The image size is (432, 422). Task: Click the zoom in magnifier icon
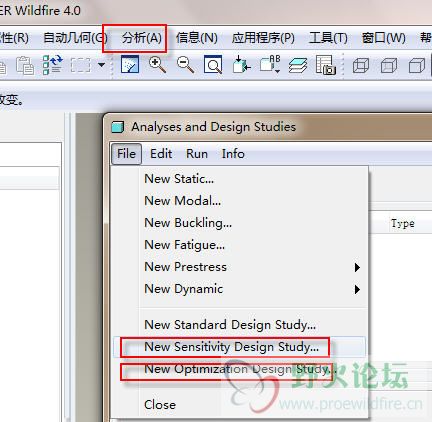coord(158,64)
